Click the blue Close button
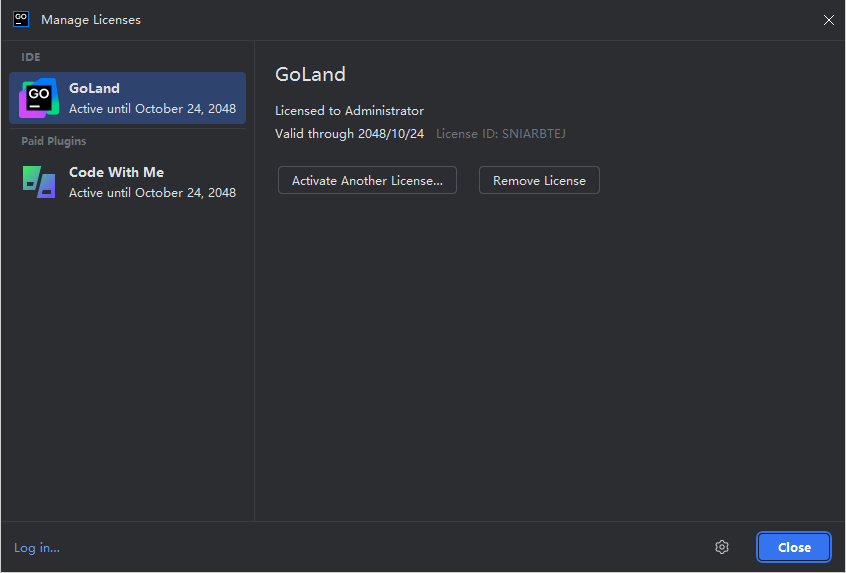Viewport: 846px width, 573px height. (794, 547)
